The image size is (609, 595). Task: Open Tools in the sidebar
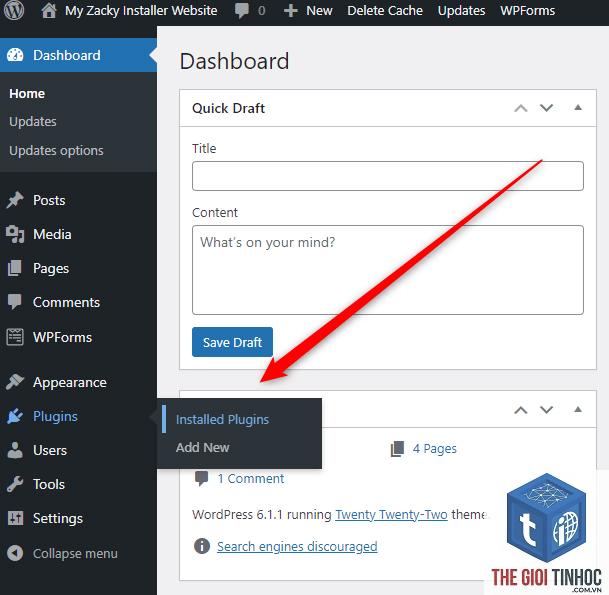49,484
